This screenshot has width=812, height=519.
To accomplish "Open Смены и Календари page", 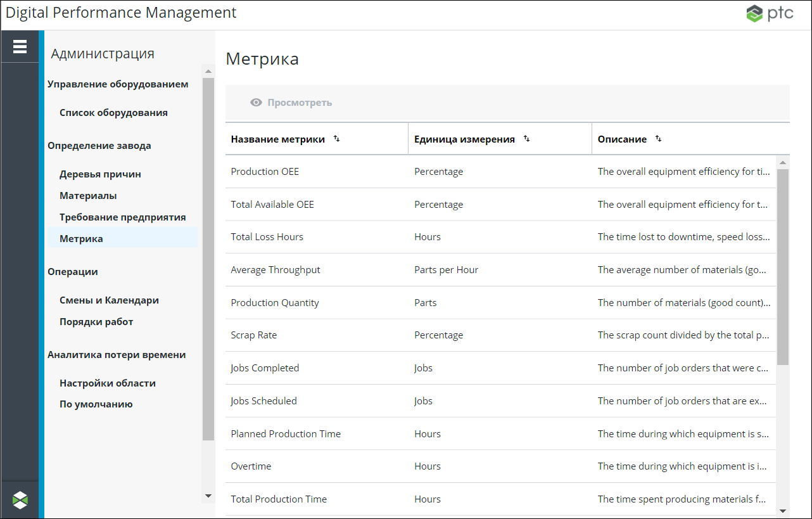I will (109, 300).
